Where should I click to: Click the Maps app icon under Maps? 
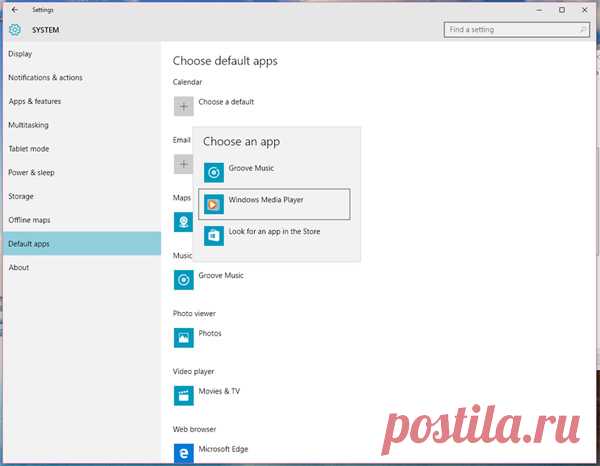coord(183,222)
